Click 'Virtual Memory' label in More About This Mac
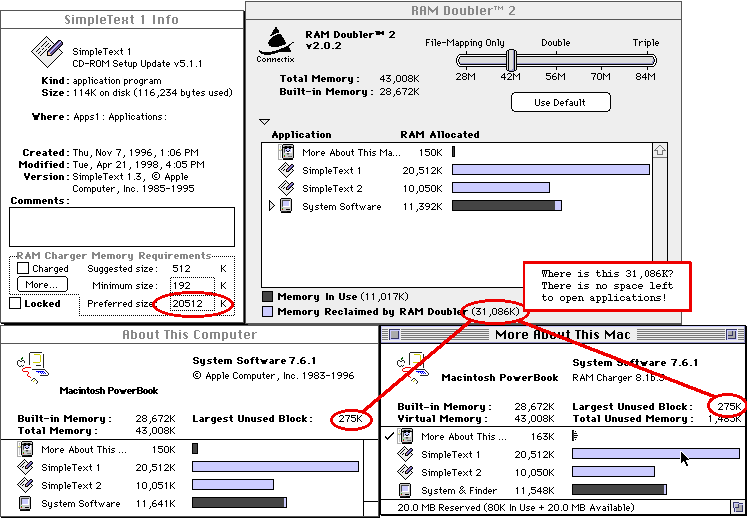747x518 pixels. [x=442, y=418]
